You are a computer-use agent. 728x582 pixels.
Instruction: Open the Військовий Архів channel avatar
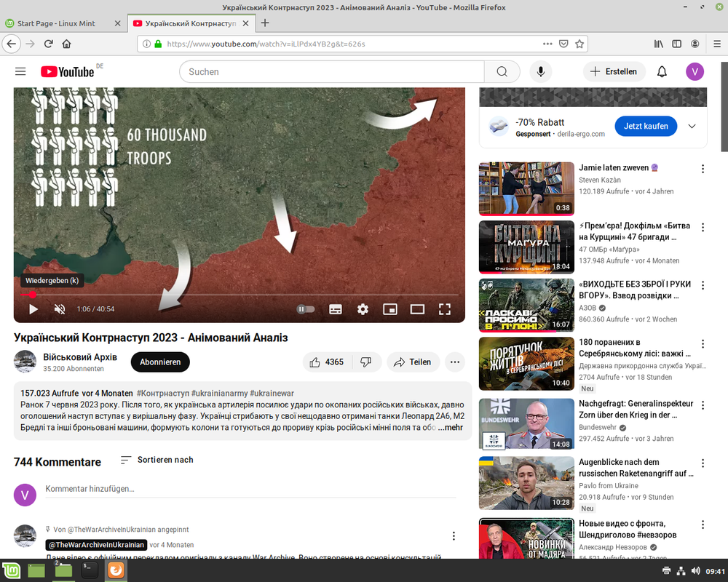25,362
